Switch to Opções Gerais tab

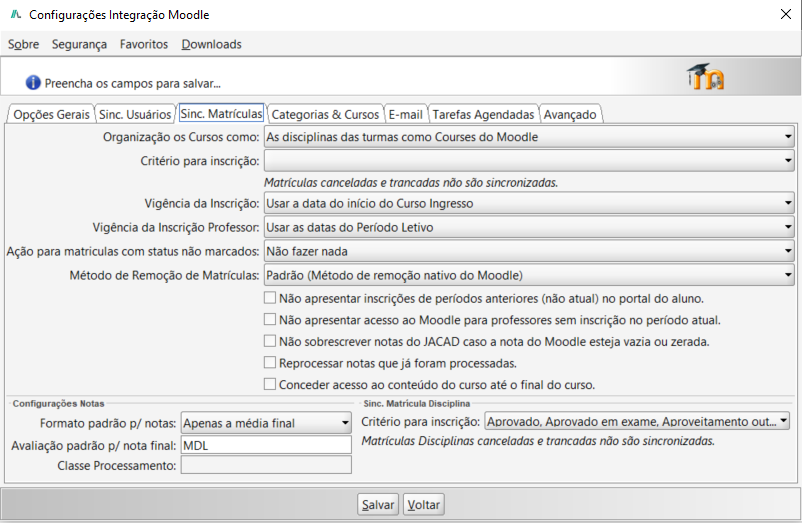[51, 114]
